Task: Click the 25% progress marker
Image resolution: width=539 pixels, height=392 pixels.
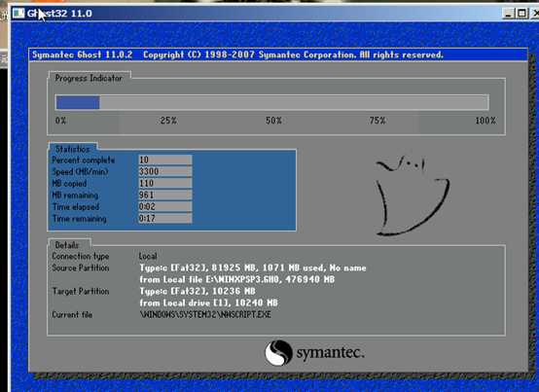Action: (x=168, y=121)
